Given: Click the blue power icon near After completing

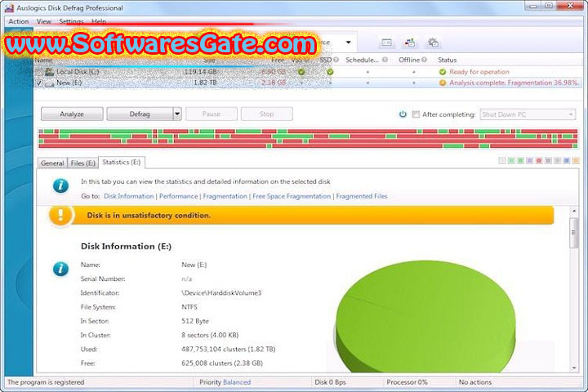Looking at the screenshot, I should point(403,114).
